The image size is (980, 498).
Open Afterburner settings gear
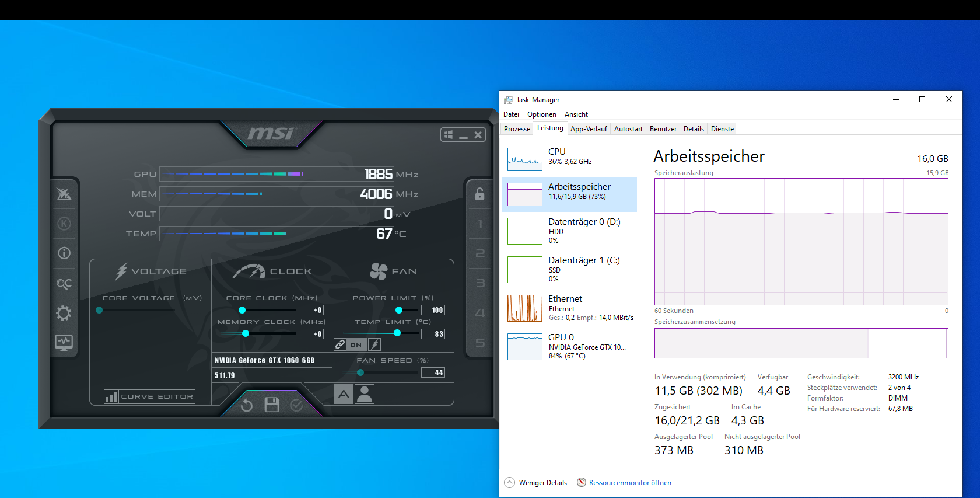tap(64, 313)
